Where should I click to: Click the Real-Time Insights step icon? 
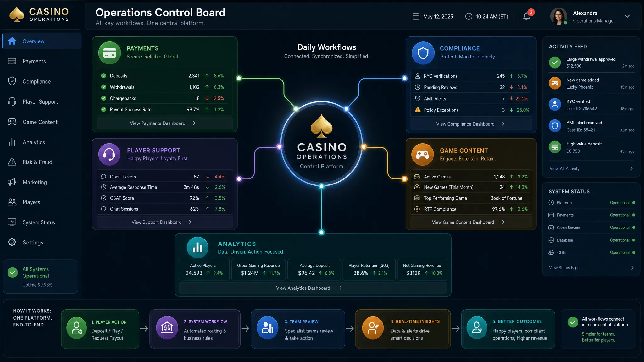[373, 328]
